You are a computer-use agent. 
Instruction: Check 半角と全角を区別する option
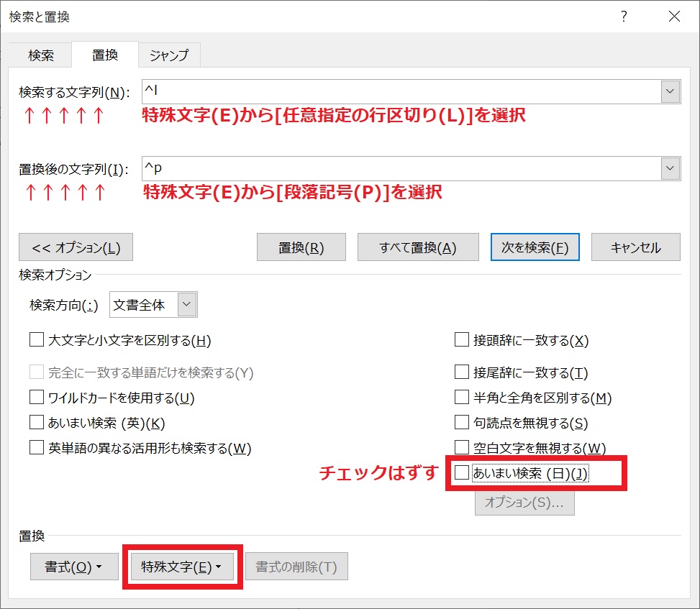[x=462, y=398]
